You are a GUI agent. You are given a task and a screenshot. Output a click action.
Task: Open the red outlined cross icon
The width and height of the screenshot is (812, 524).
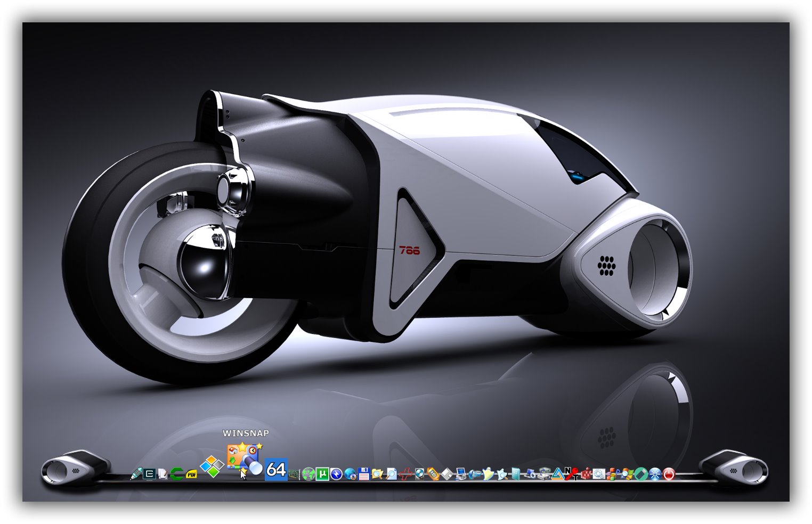coord(406,474)
